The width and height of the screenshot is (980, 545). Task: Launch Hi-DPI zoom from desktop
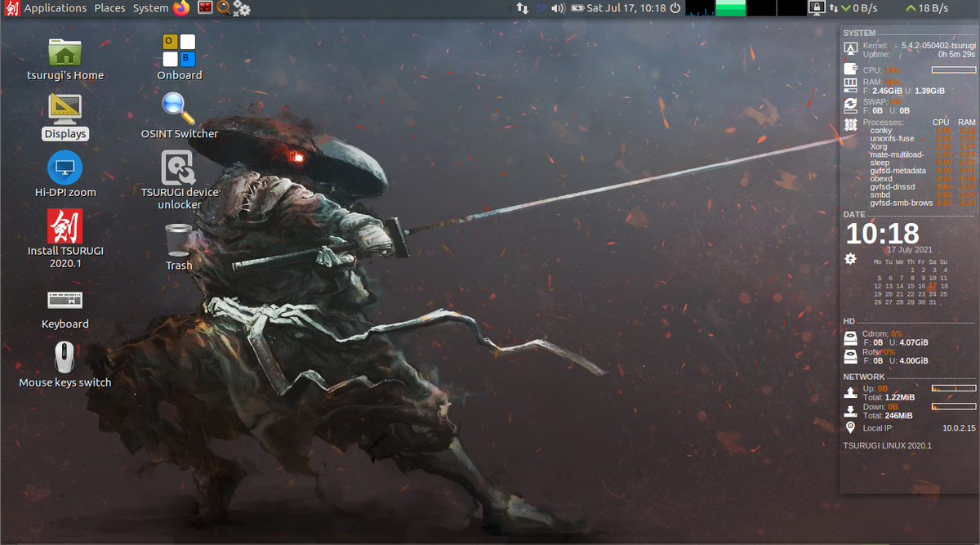coord(65,175)
